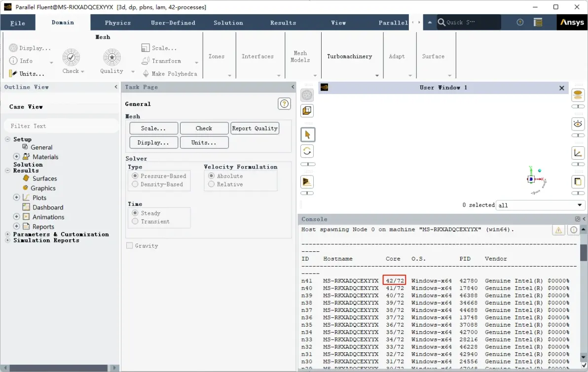
Task: Click the mesh Check icon in ribbon
Action: click(x=71, y=57)
